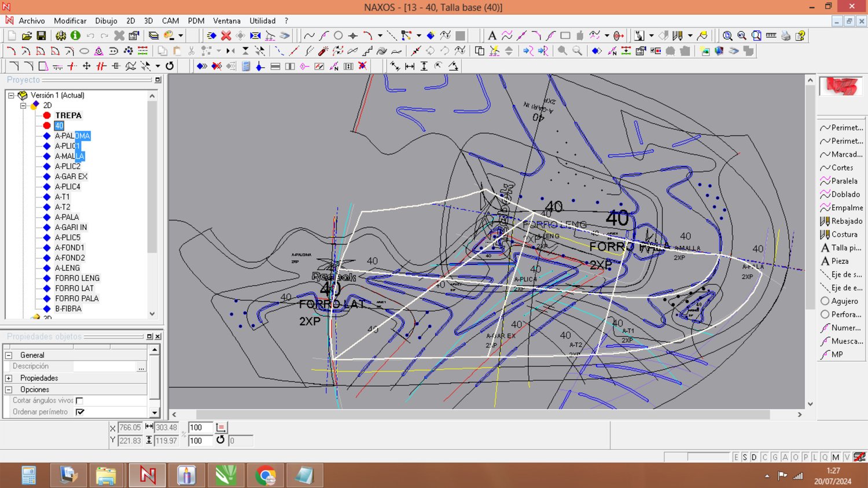Screen dimensions: 868x488
Task: Click the Descripción ellipsis button
Action: coord(141,367)
